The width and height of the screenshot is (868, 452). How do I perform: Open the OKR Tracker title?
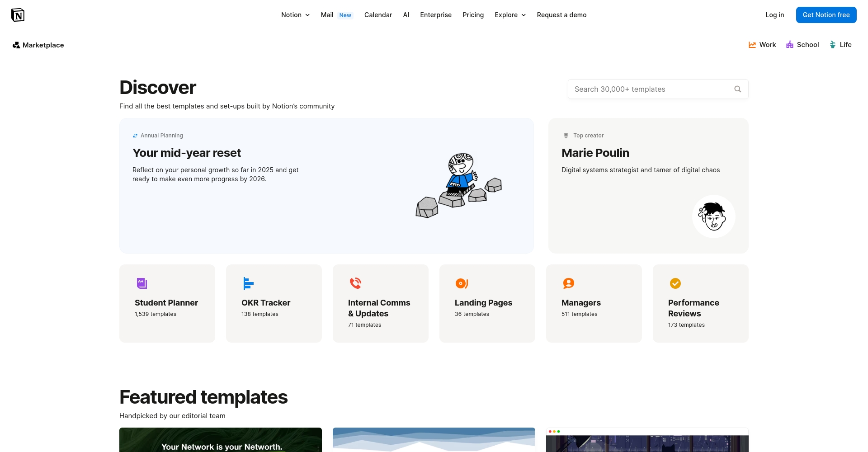266,303
